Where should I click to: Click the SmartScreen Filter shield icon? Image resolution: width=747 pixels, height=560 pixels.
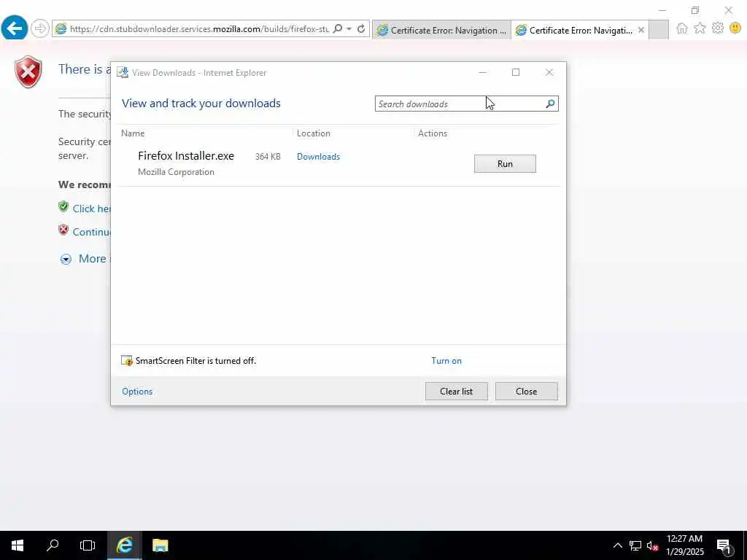click(127, 361)
